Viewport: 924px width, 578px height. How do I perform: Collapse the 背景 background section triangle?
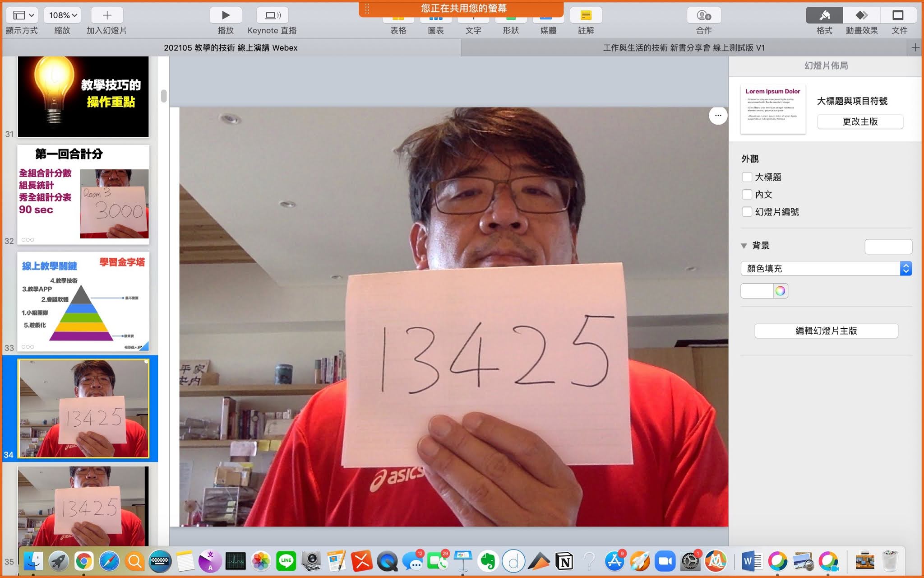tap(744, 246)
